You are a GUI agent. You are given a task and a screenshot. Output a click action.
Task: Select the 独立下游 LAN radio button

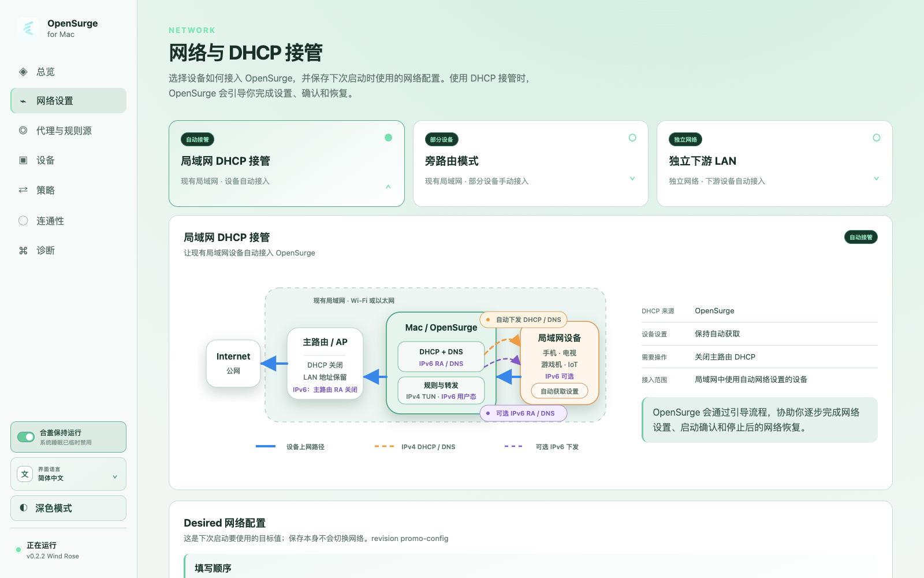[x=877, y=138]
